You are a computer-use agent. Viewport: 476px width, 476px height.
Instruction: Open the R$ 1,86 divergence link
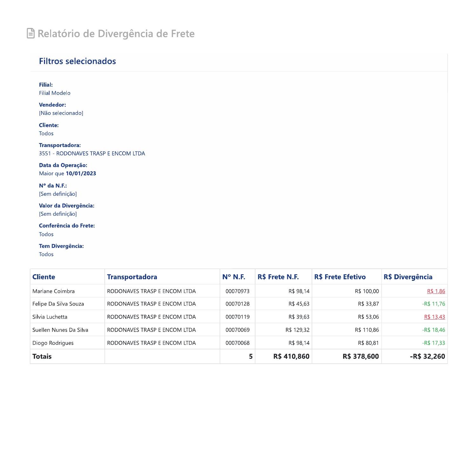[x=436, y=291]
